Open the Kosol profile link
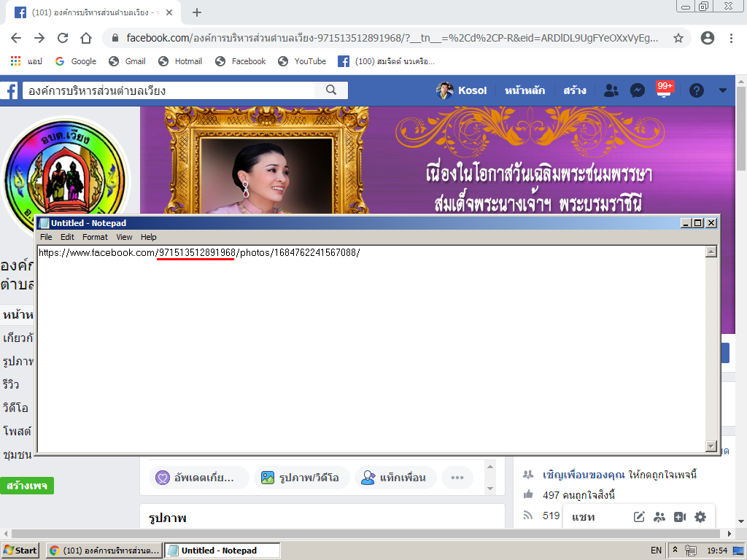The width and height of the screenshot is (747, 560). click(x=462, y=90)
